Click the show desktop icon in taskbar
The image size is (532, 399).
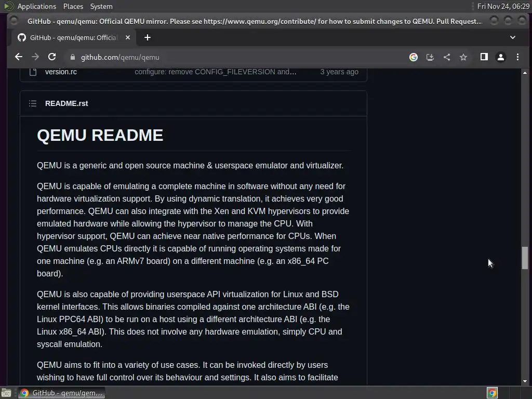tap(6, 393)
